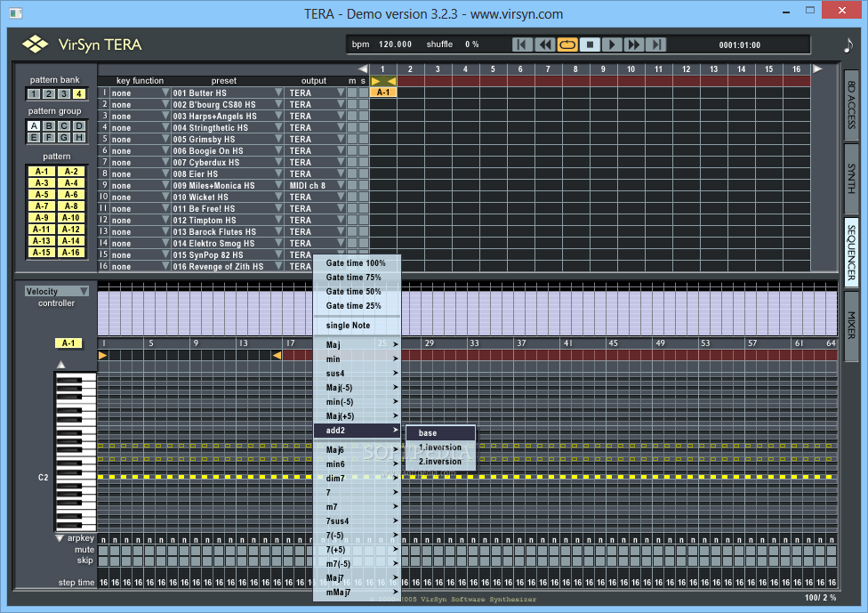Click the pattern loop end marker at step 16

[277, 355]
